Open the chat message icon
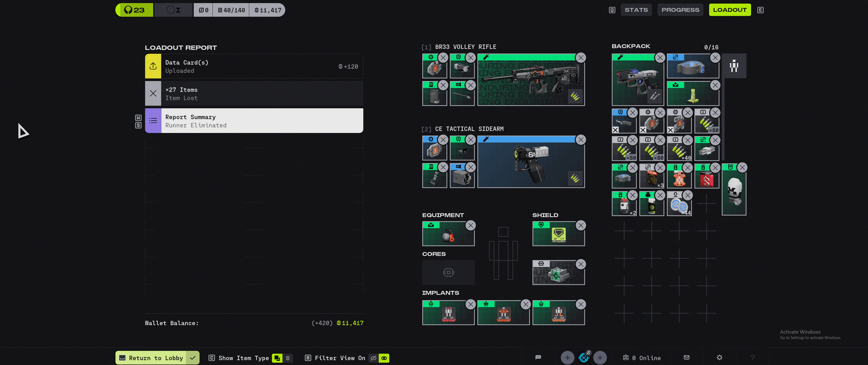Viewport: 868px width, 365px height. 538,357
